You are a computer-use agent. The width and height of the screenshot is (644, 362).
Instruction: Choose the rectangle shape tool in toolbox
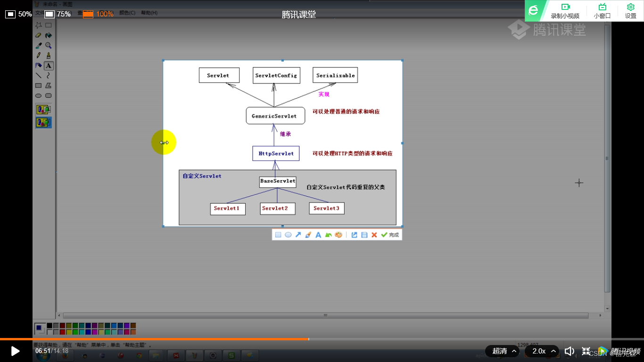pyautogui.click(x=39, y=86)
